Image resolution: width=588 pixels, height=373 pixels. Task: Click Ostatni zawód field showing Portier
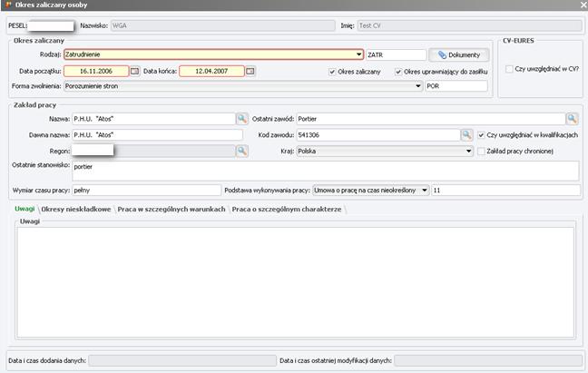(431, 119)
